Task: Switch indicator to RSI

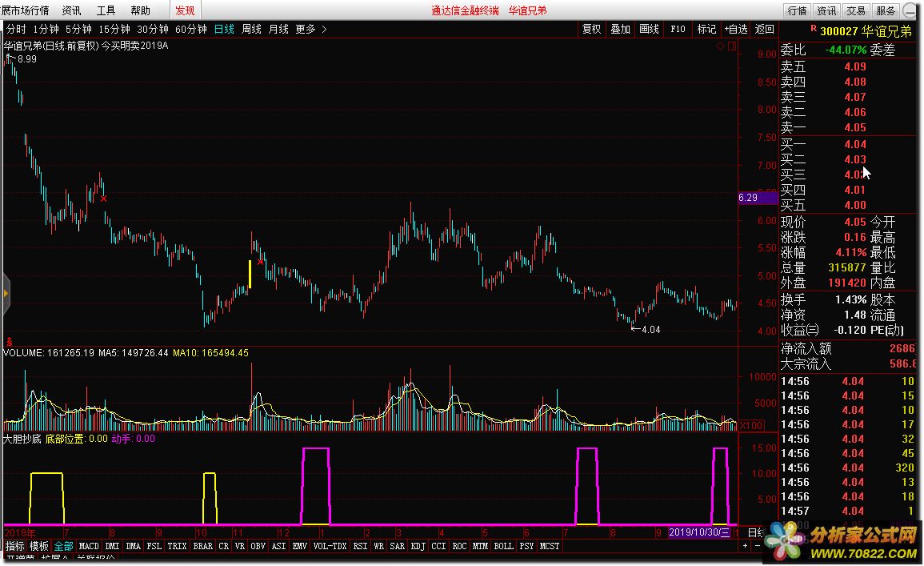Action: pos(360,547)
